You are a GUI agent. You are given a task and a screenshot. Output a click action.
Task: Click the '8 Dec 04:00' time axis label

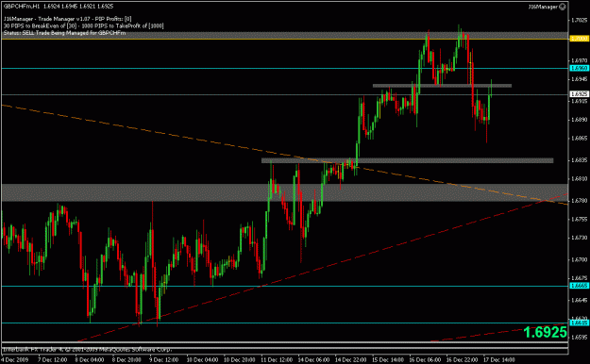(x=90, y=360)
